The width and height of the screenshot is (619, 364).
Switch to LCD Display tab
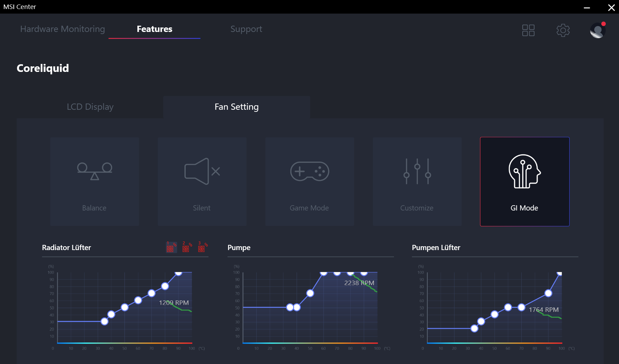[x=90, y=107]
